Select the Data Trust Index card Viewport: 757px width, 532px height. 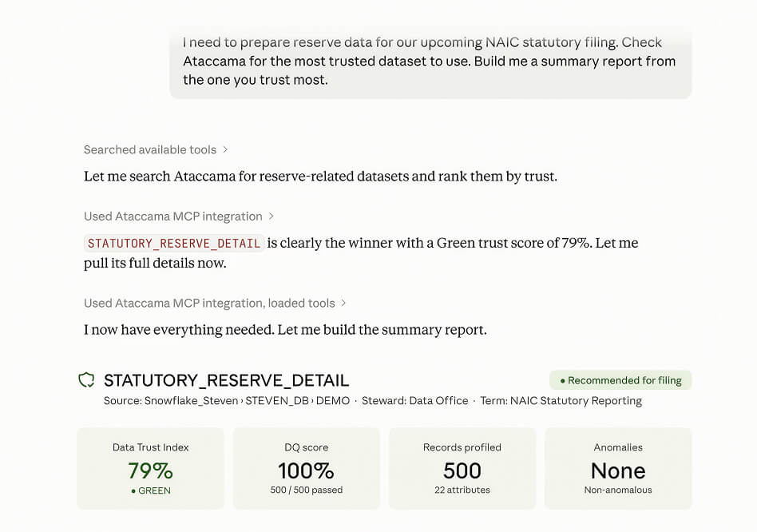(x=151, y=468)
